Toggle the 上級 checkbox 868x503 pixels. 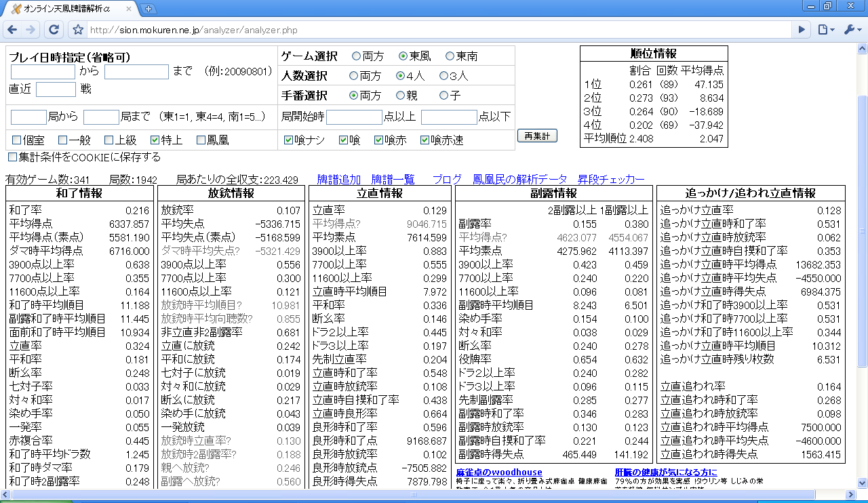(x=108, y=140)
